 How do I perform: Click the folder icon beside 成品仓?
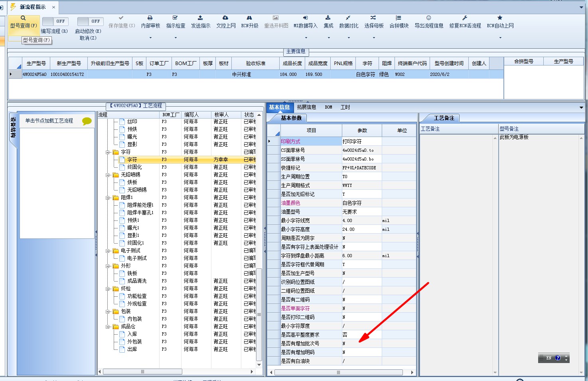pos(116,327)
